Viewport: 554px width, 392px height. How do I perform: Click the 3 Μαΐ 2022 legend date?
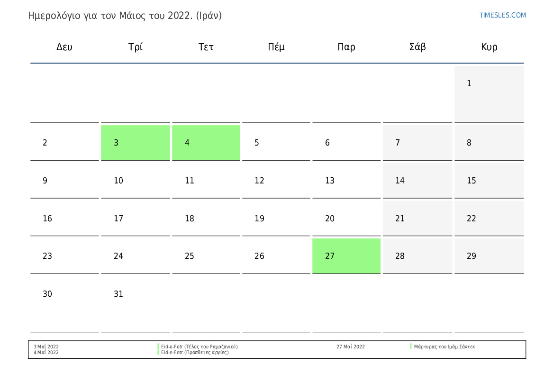[x=46, y=346]
